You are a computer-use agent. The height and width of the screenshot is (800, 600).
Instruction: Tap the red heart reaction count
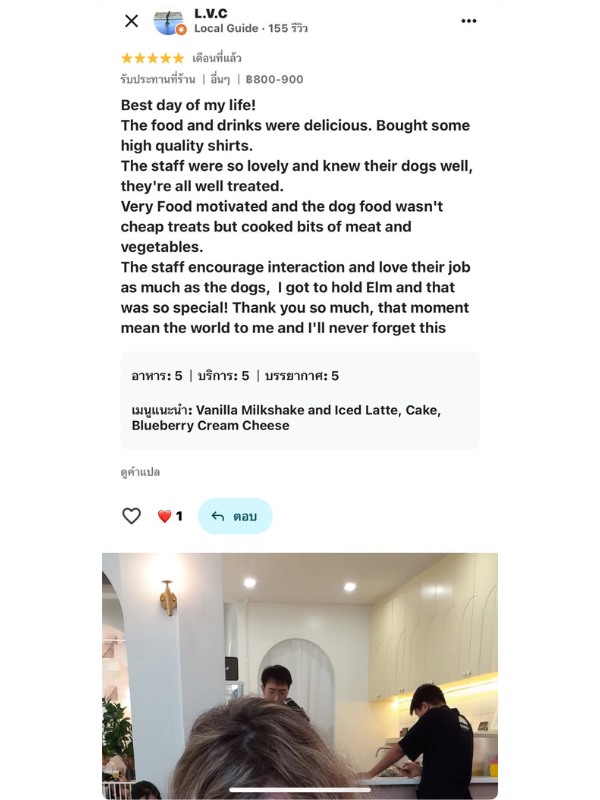[170, 516]
